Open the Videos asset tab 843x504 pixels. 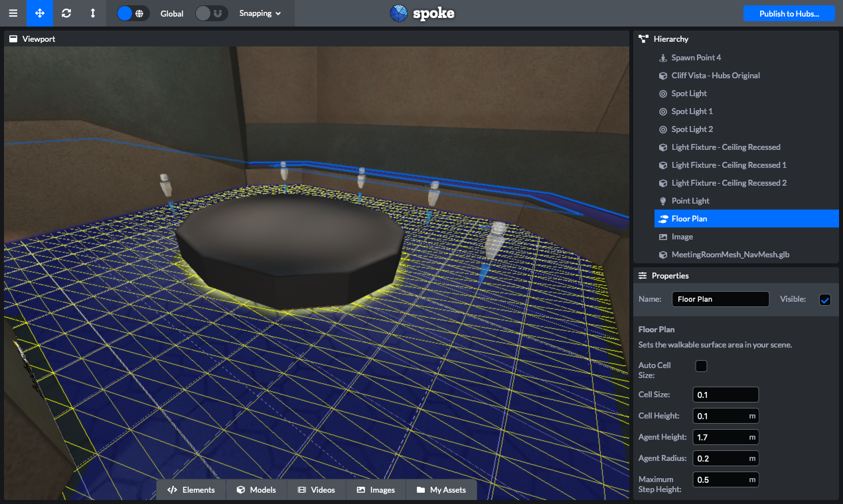point(316,490)
